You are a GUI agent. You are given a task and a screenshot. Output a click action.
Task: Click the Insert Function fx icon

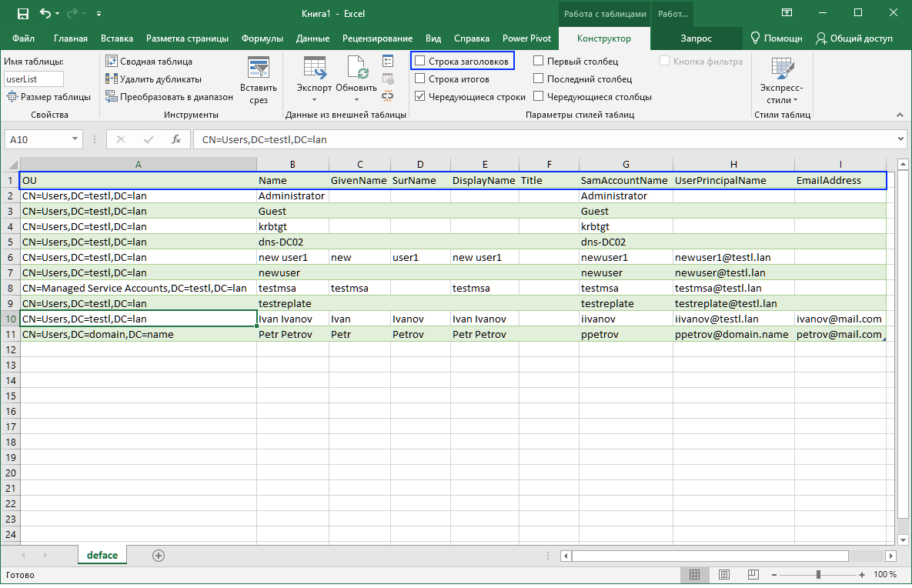click(175, 139)
